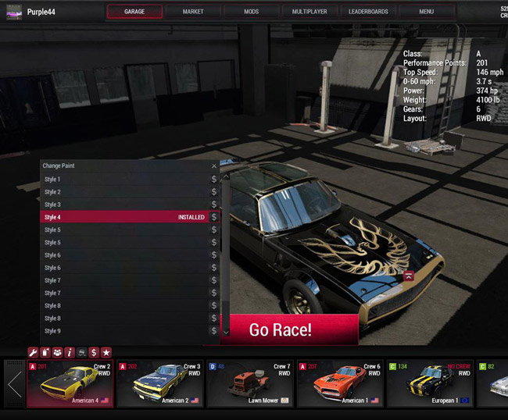
Task: Click the Power 374 hp stat
Action: (450, 91)
